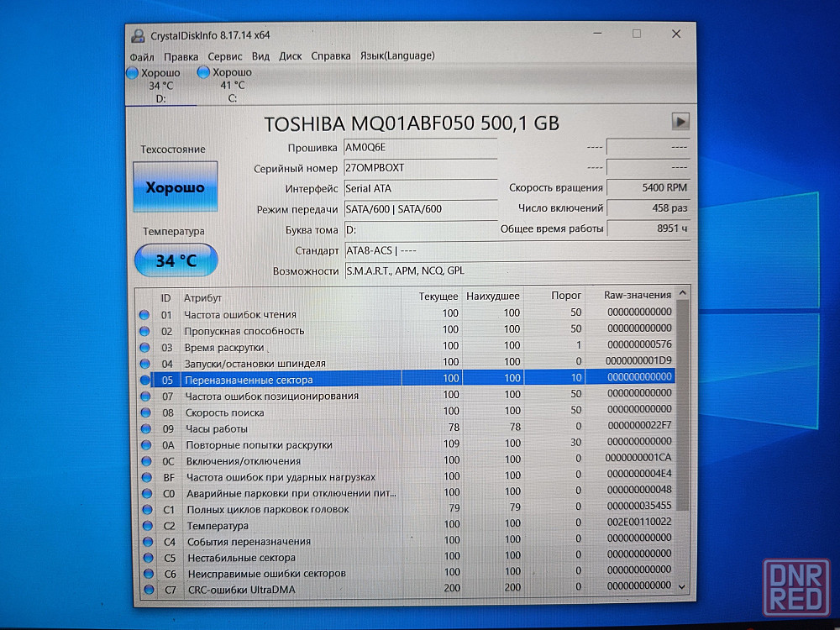
Task: Click raw value 002E00110022
Action: pyautogui.click(x=639, y=522)
